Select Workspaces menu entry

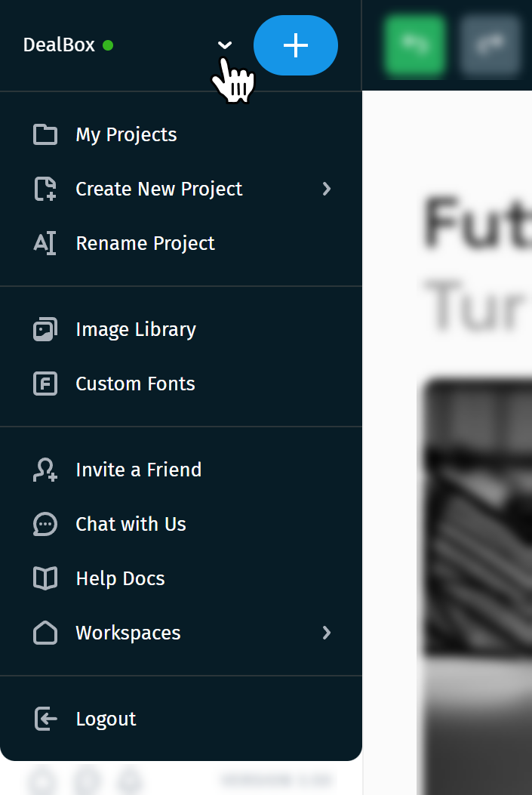click(181, 633)
